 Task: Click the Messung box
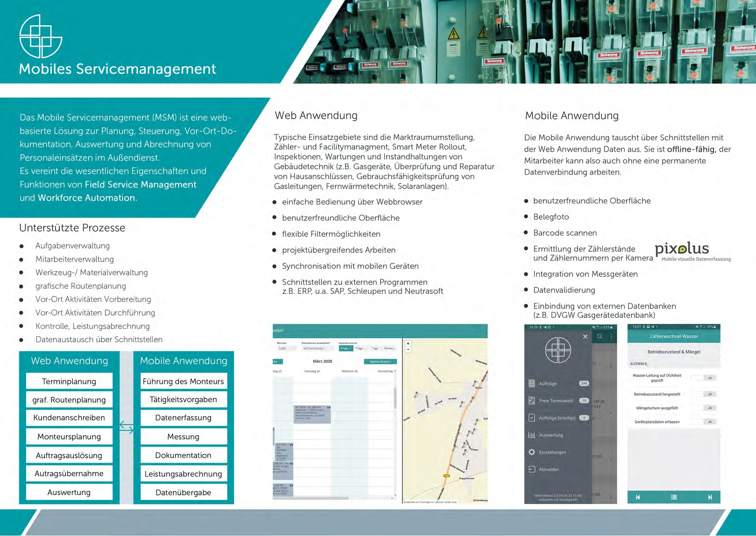[184, 437]
